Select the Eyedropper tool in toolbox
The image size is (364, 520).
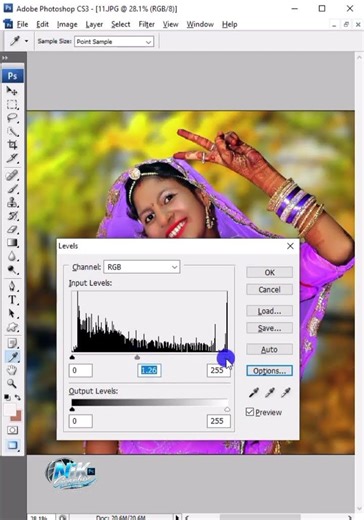(13, 357)
